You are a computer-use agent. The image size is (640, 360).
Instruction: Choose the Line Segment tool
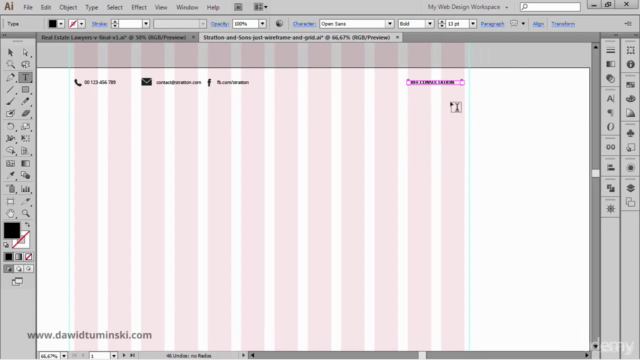tap(11, 89)
